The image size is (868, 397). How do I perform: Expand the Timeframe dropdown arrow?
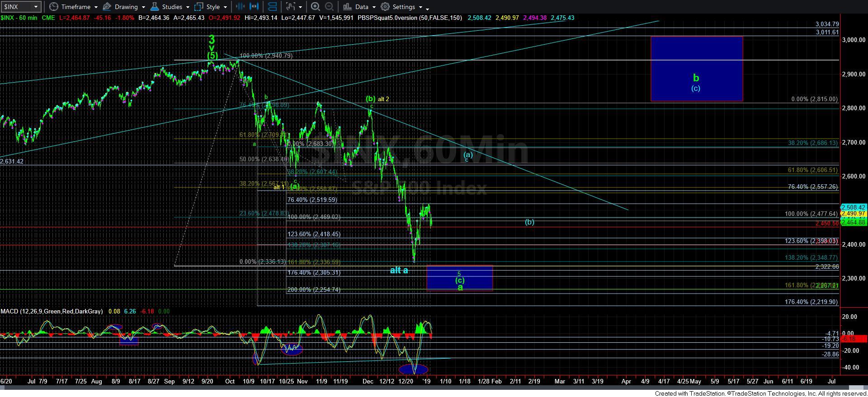coord(96,7)
